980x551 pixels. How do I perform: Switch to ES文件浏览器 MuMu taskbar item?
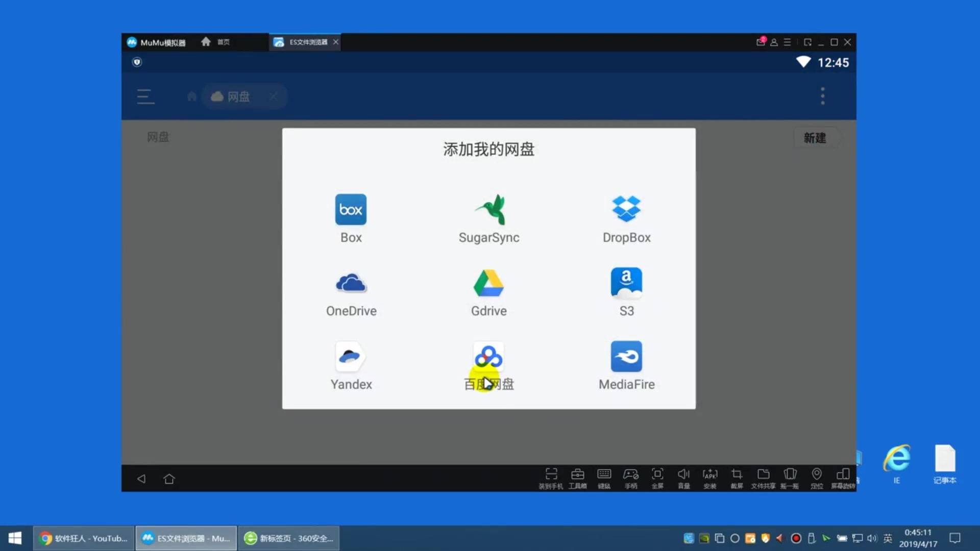(186, 538)
